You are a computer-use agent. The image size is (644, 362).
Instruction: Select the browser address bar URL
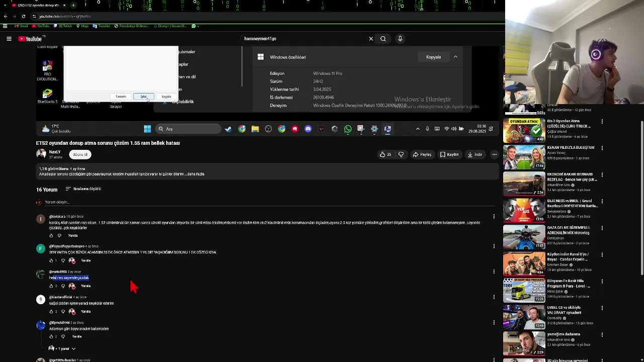tap(65, 16)
